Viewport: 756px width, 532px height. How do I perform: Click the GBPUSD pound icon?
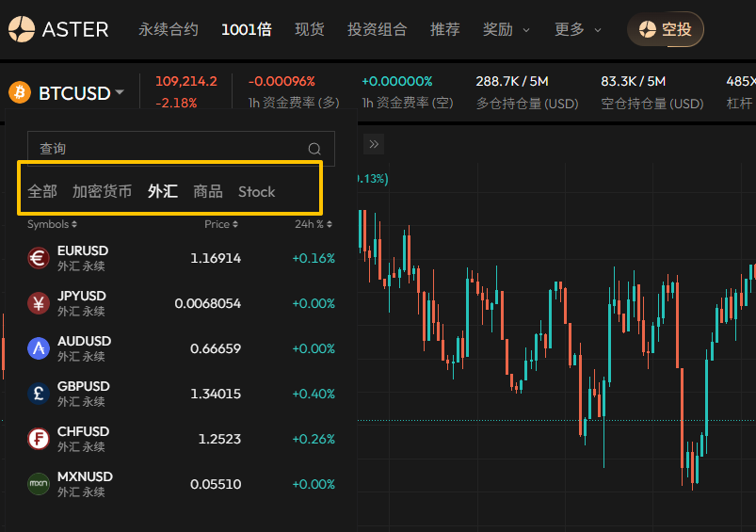(x=39, y=394)
